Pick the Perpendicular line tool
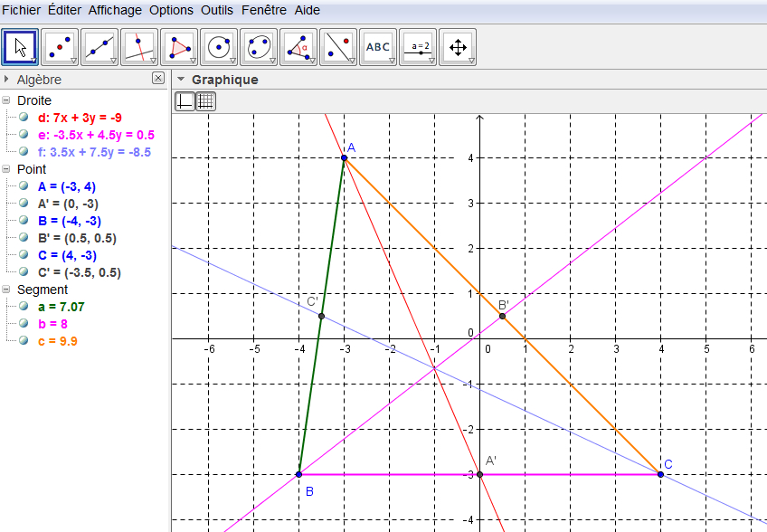This screenshot has height=532, width=767. pos(139,47)
